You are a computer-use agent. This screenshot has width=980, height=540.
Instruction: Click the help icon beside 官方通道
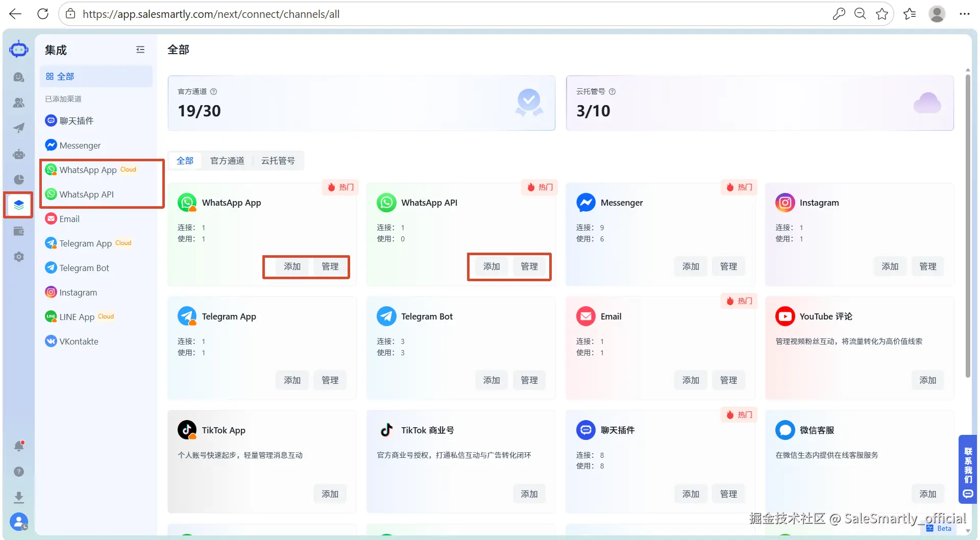pos(213,91)
